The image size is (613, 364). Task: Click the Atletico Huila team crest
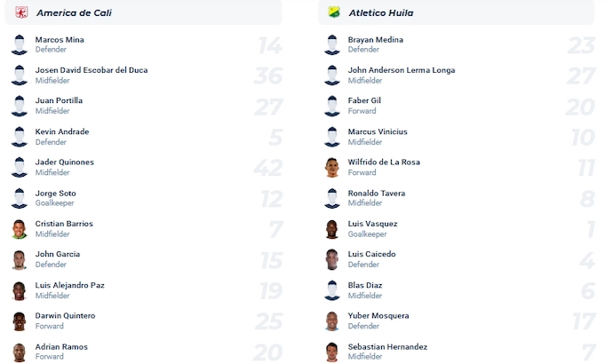(x=334, y=12)
